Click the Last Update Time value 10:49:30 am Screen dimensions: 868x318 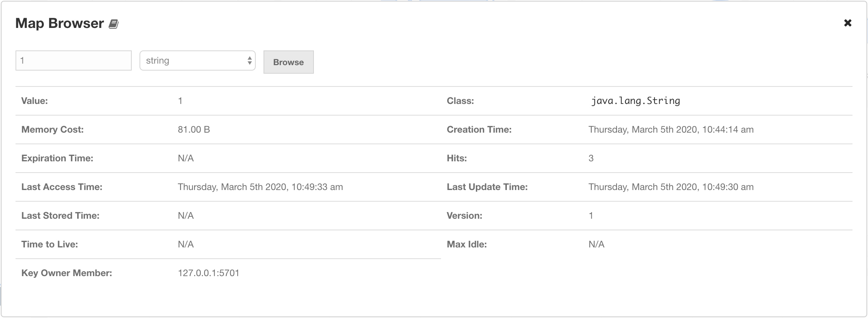tap(671, 187)
